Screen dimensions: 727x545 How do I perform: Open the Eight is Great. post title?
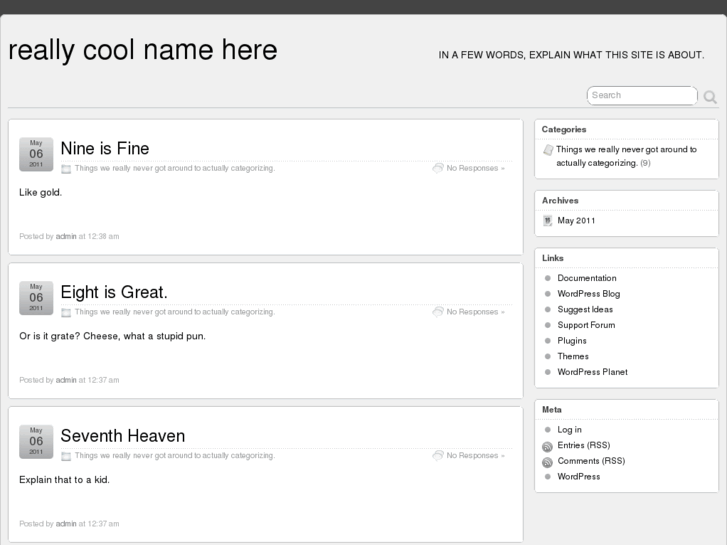[x=114, y=292]
